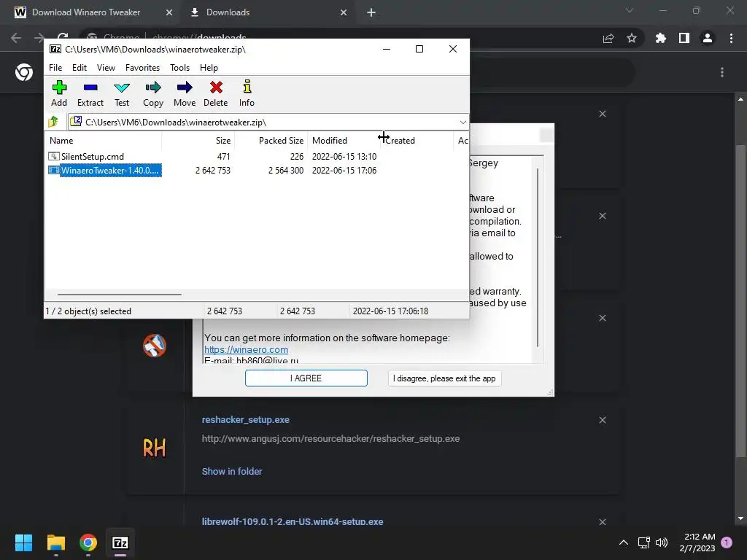Click the Extract toolbar icon
Viewport: 747px width, 560px height.
pos(90,93)
